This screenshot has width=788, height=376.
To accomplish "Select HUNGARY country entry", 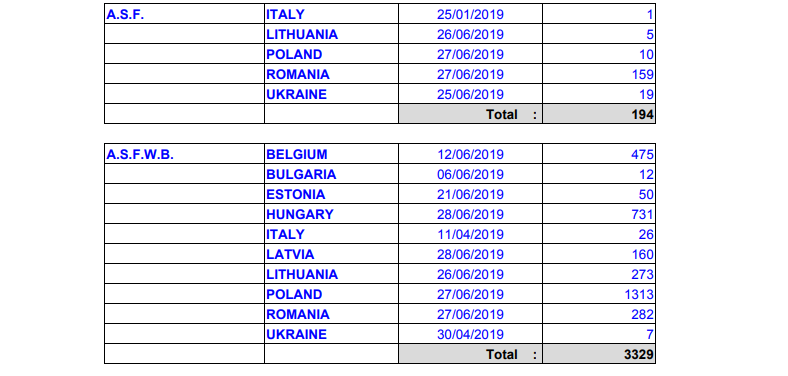I will [x=300, y=215].
